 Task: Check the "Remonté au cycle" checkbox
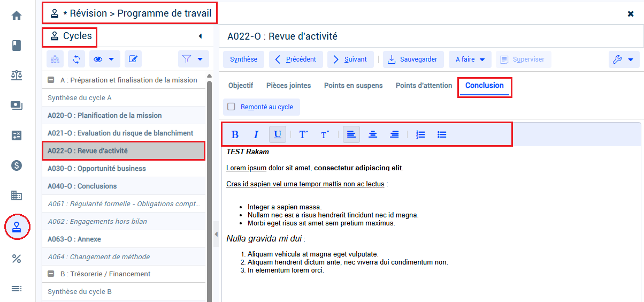(231, 107)
